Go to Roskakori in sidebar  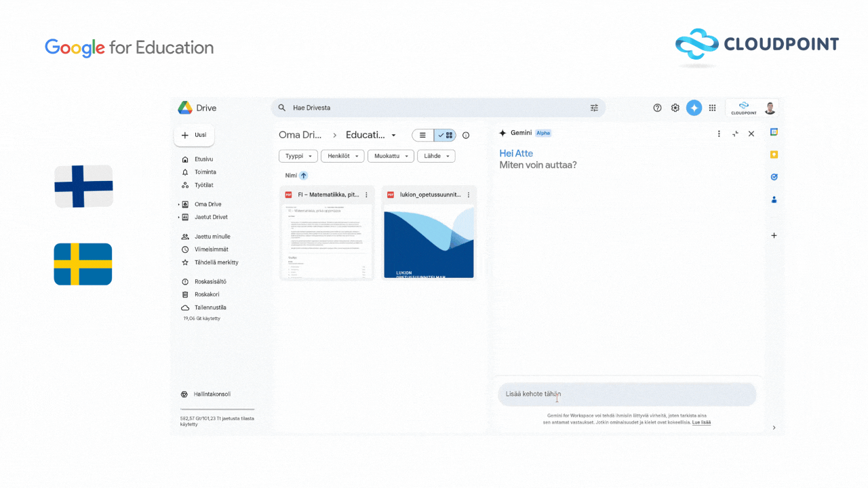206,294
